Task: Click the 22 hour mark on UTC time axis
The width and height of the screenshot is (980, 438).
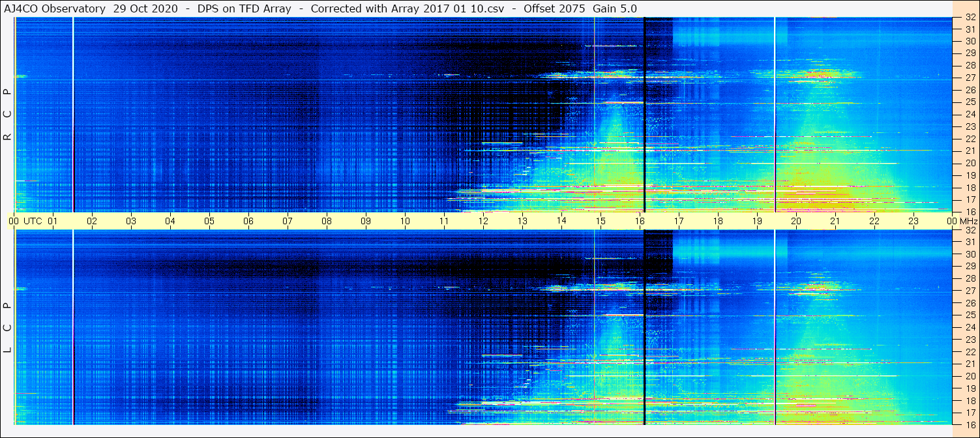Action: 874,221
